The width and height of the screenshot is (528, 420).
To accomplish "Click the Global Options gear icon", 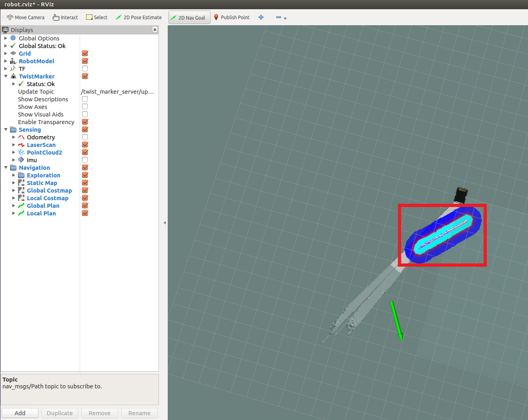I will 13,38.
